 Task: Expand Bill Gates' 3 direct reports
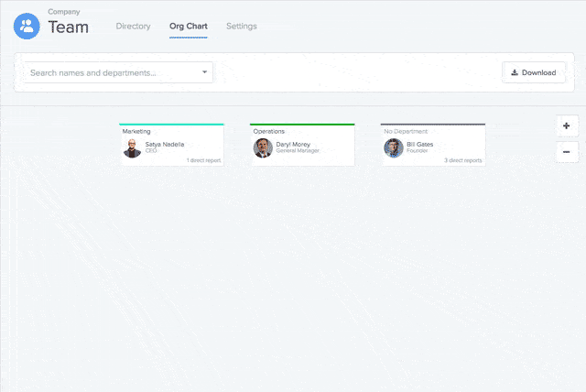point(462,160)
